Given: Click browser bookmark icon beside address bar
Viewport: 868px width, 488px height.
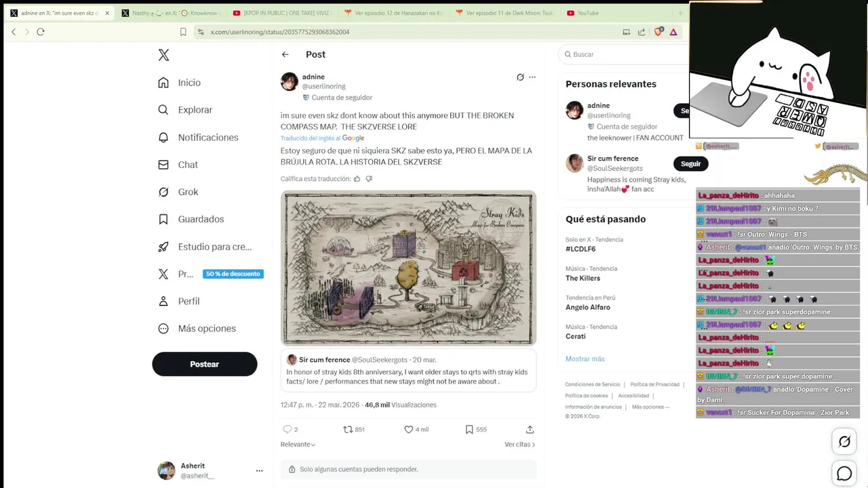Looking at the screenshot, I should (183, 32).
